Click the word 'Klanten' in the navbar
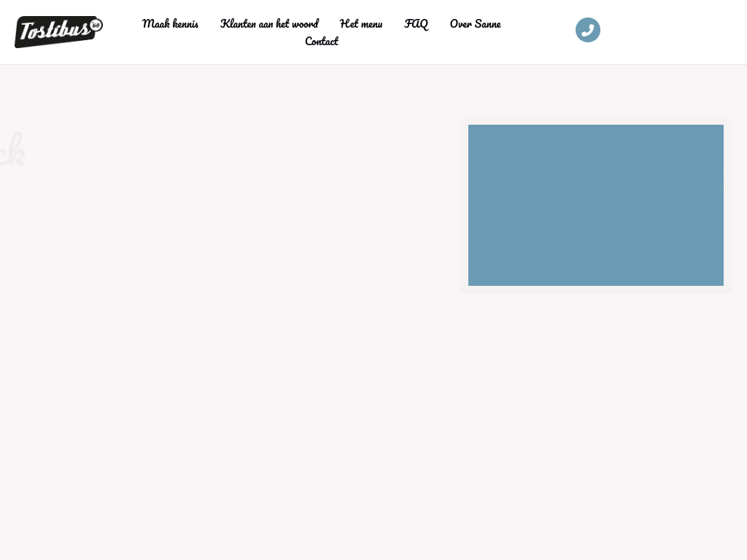 tap(238, 24)
